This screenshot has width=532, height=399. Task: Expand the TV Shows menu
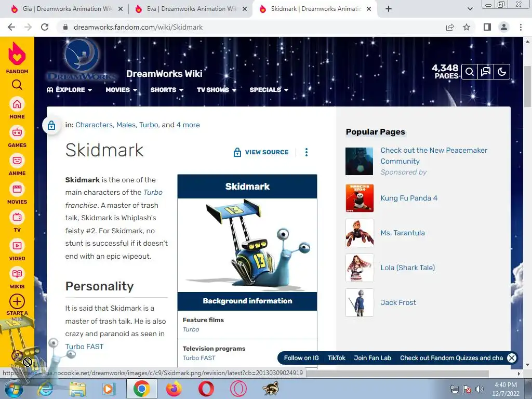[217, 89]
